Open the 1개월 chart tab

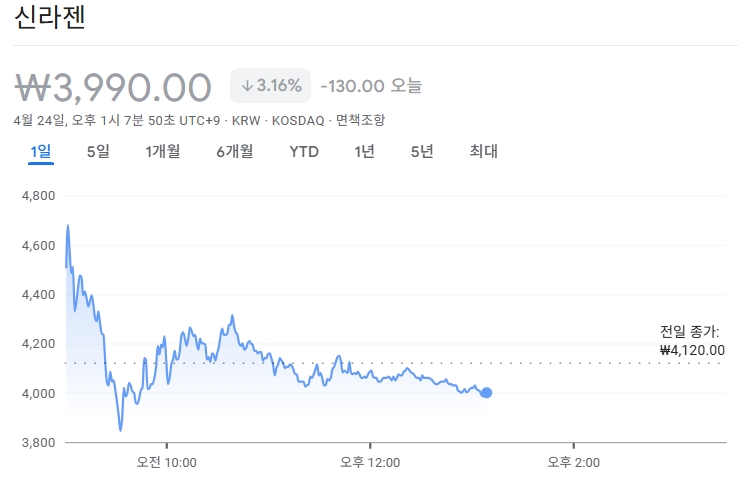tap(163, 152)
